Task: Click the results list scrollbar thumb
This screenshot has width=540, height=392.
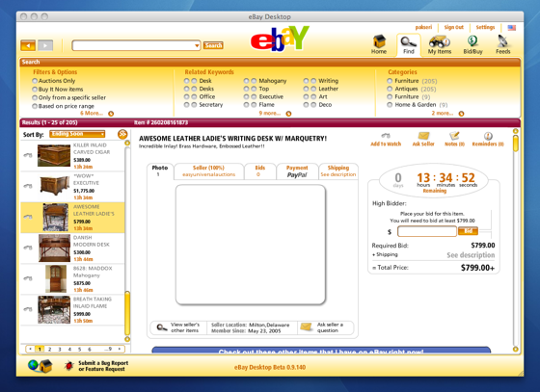Action: (127, 313)
